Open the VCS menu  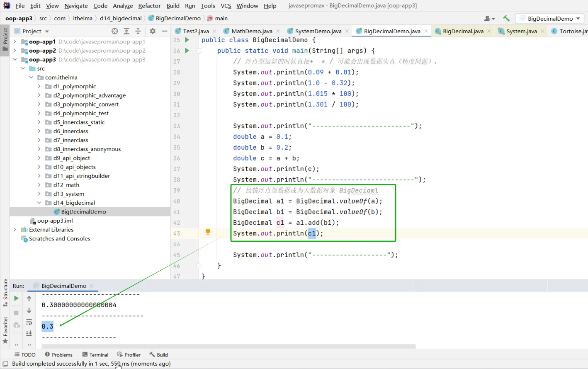click(226, 6)
